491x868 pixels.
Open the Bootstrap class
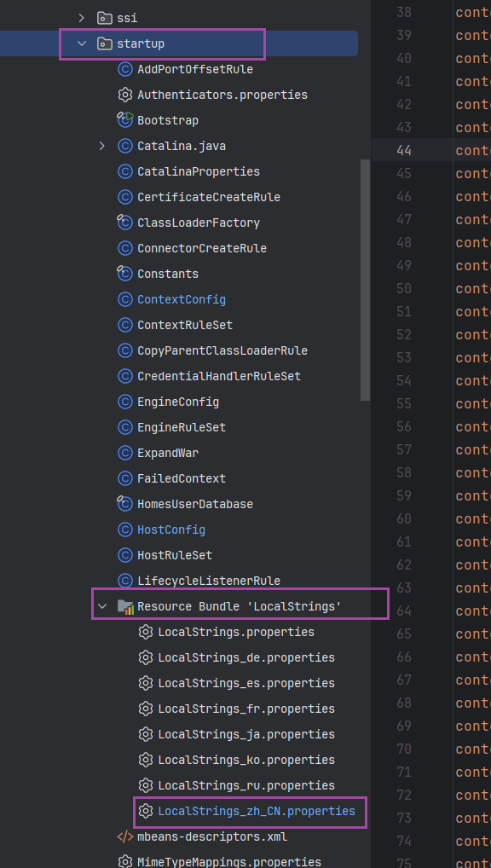pyautogui.click(x=168, y=120)
